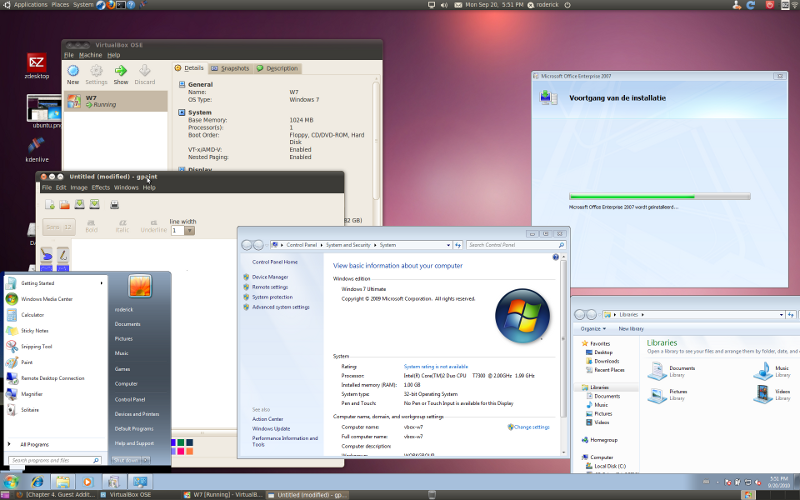The width and height of the screenshot is (800, 500).
Task: Click the Start menu search programs field
Action: pyautogui.click(x=55, y=460)
